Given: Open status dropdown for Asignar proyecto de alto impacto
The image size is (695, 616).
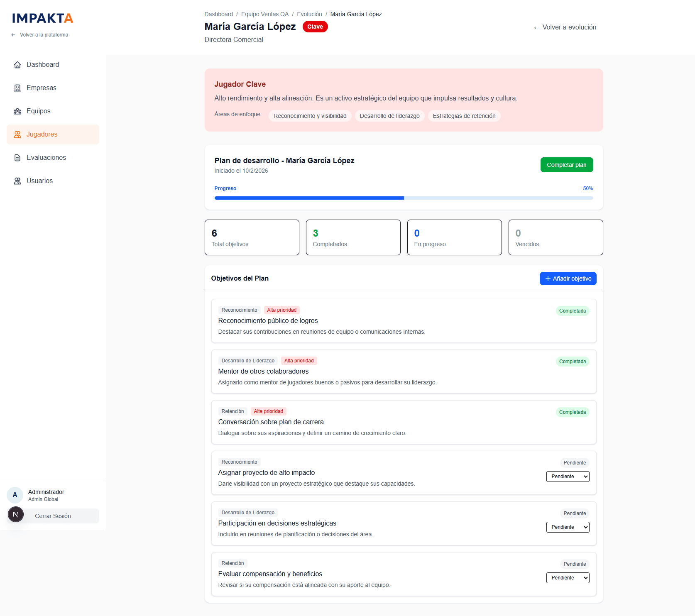Looking at the screenshot, I should pyautogui.click(x=568, y=477).
